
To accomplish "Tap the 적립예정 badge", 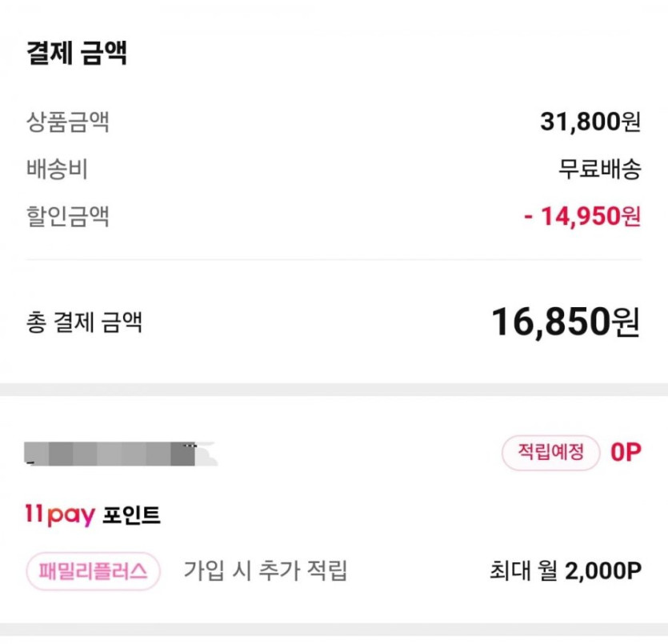I will point(550,453).
